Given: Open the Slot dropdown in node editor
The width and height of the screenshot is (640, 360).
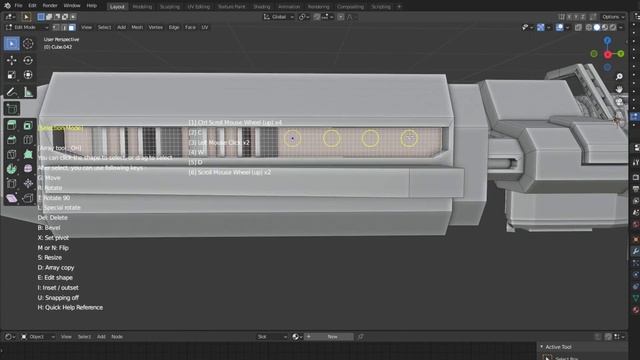Looking at the screenshot, I should pyautogui.click(x=271, y=337).
